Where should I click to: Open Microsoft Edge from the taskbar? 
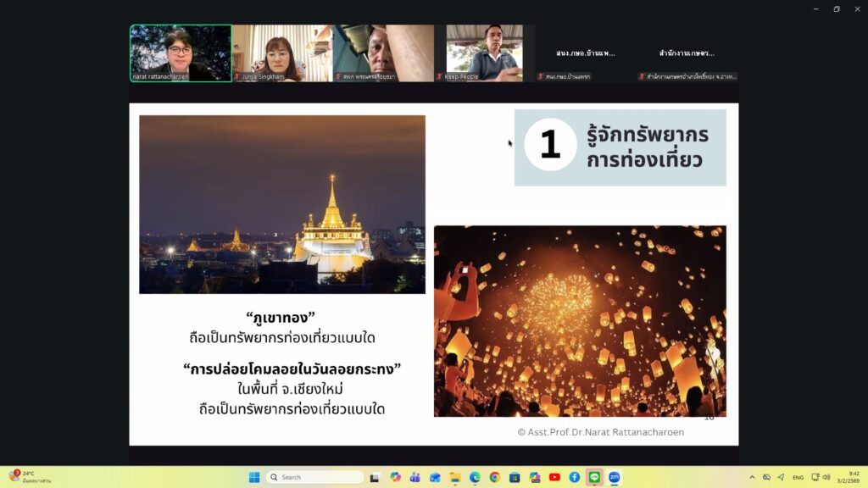click(475, 477)
